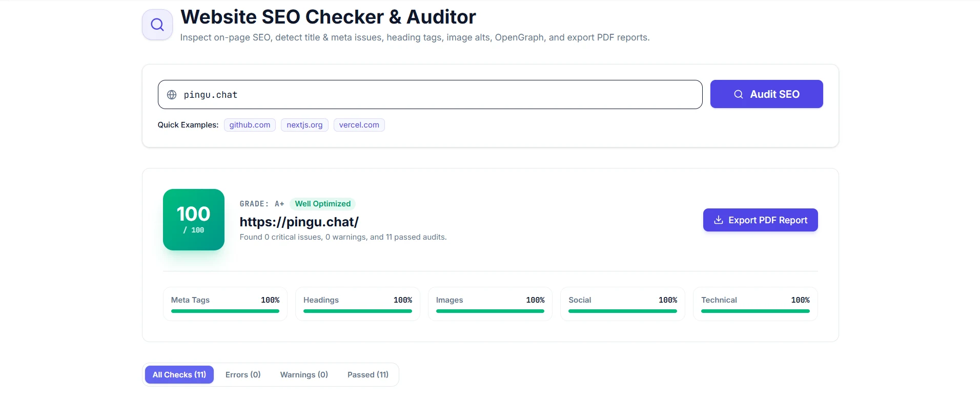Click the Technical progress bar

(x=756, y=311)
